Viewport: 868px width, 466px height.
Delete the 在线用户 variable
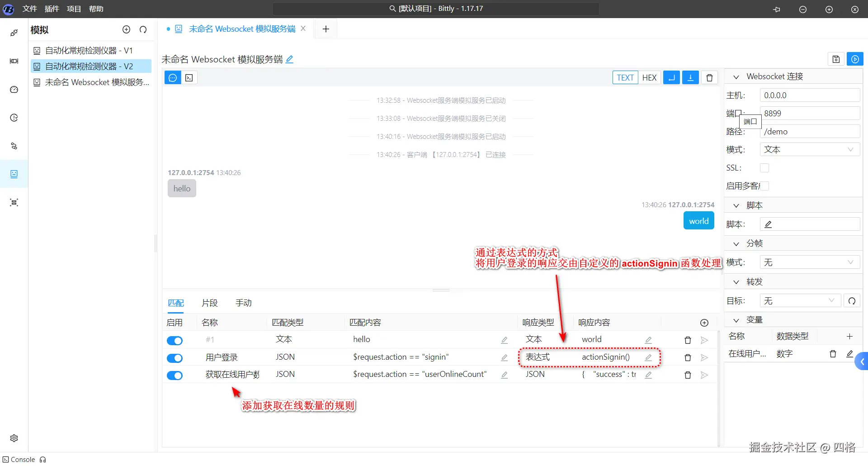tap(833, 354)
